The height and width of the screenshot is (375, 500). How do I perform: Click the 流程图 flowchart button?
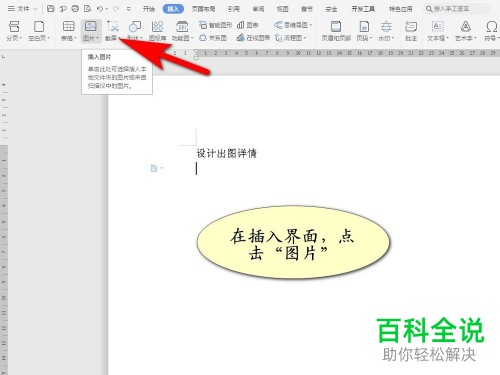pyautogui.click(x=290, y=38)
